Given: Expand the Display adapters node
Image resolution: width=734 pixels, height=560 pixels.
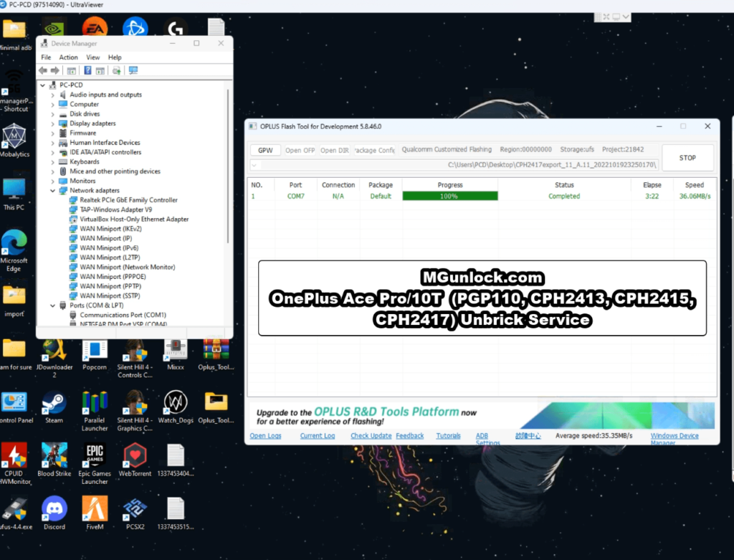Looking at the screenshot, I should [52, 123].
